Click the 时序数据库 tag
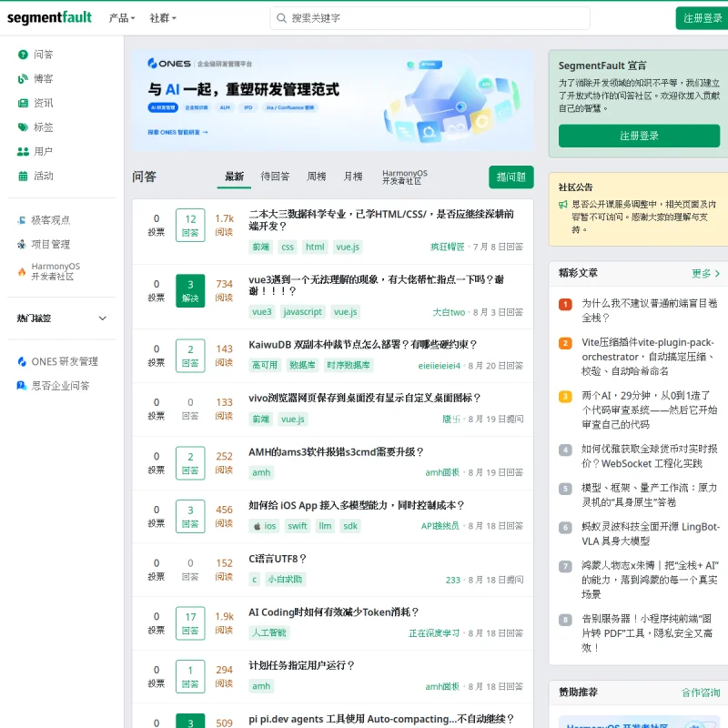This screenshot has height=728, width=728. click(349, 366)
